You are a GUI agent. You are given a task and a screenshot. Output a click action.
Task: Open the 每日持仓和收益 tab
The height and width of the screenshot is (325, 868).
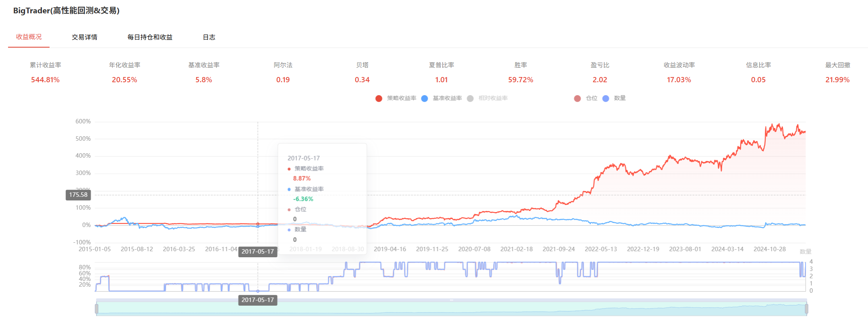click(150, 37)
